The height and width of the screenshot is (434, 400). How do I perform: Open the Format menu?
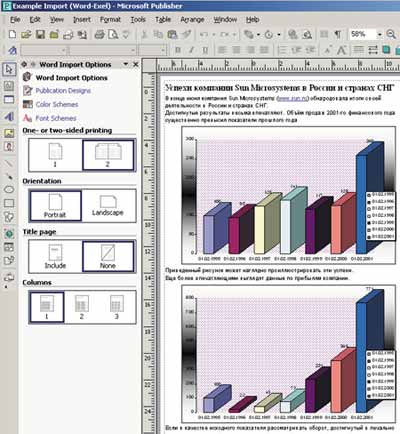[110, 20]
